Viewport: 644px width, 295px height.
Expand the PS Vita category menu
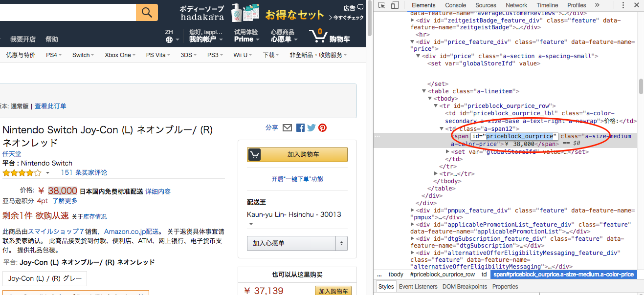[158, 55]
